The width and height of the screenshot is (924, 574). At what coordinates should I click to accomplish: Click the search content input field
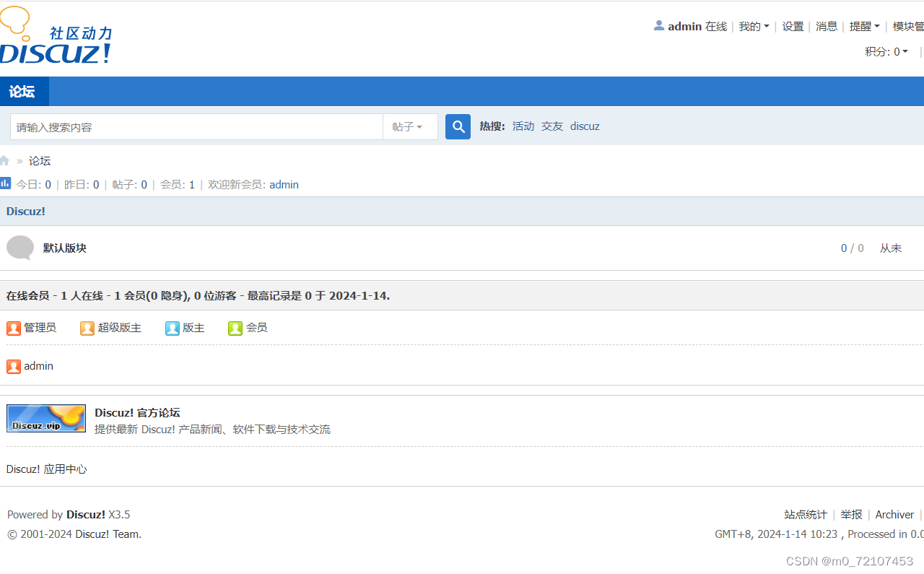pyautogui.click(x=196, y=127)
